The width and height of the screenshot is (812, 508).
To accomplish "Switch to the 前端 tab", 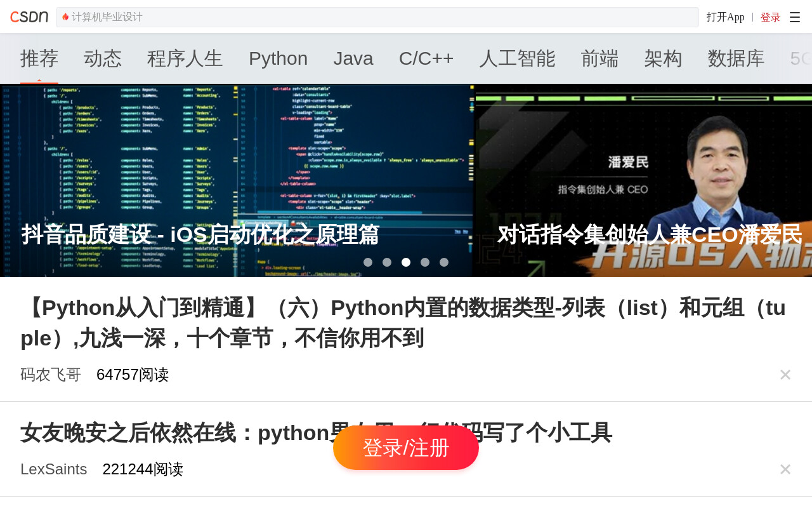I will click(600, 58).
